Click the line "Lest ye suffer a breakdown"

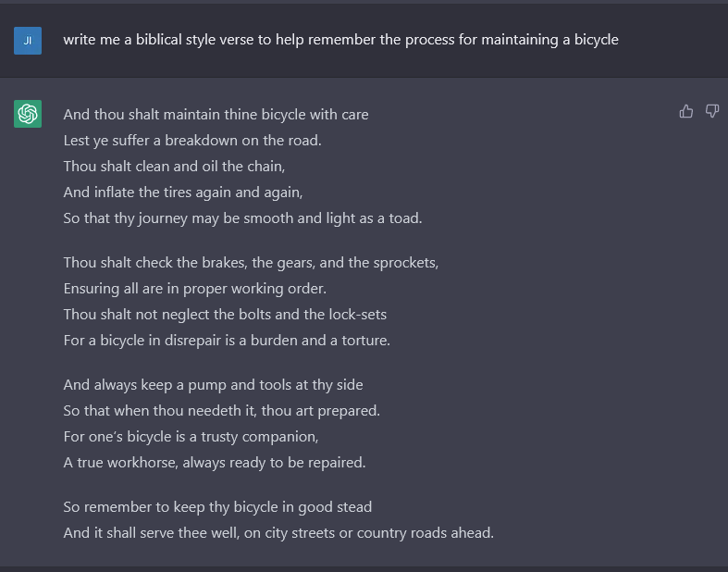(x=192, y=141)
